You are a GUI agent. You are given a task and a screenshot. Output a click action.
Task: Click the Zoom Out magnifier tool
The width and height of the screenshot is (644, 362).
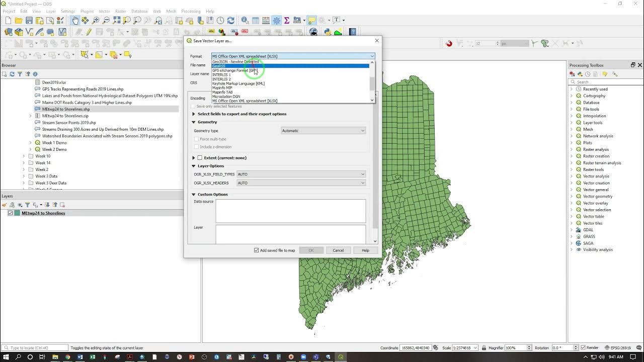106,21
